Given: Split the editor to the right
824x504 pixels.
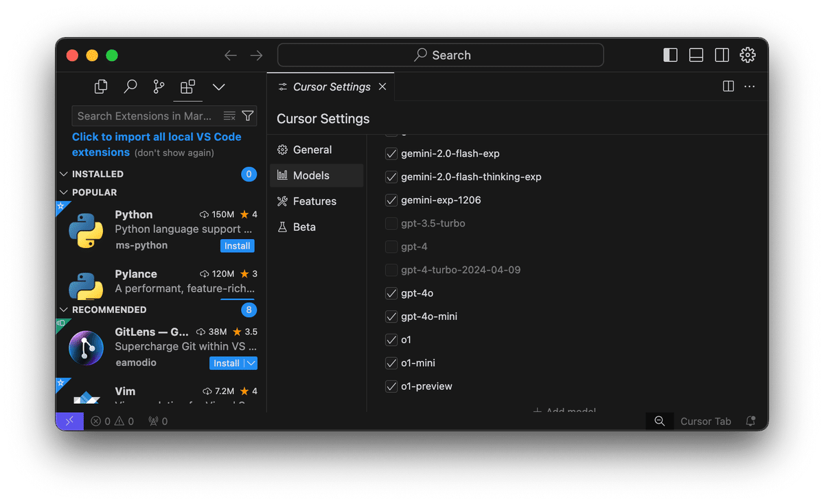Looking at the screenshot, I should point(729,87).
